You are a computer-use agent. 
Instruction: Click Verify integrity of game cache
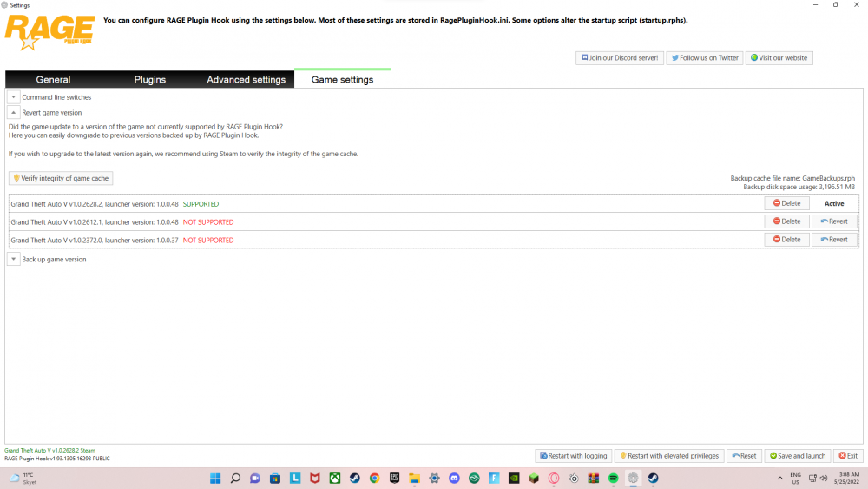pos(61,178)
